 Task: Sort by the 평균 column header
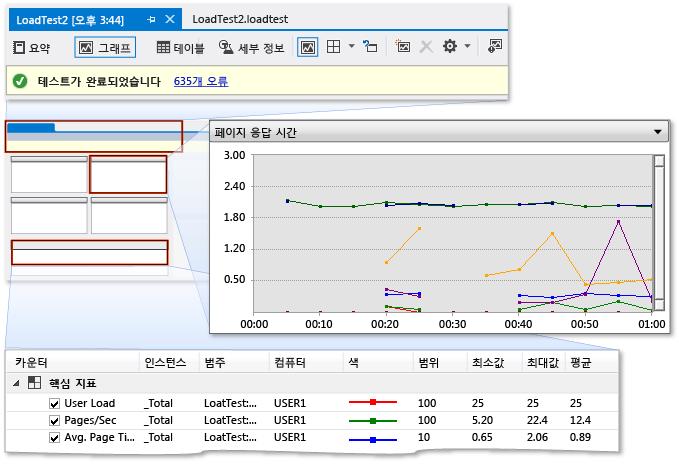pos(591,362)
